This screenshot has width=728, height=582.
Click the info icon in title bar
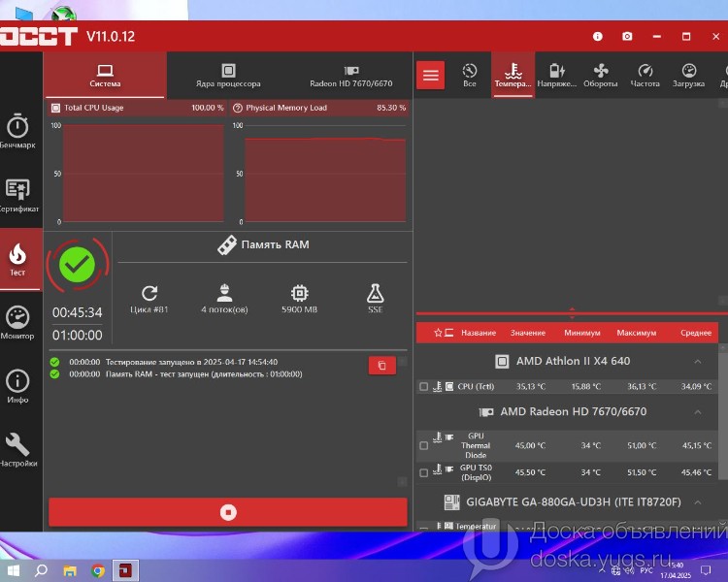click(x=598, y=36)
